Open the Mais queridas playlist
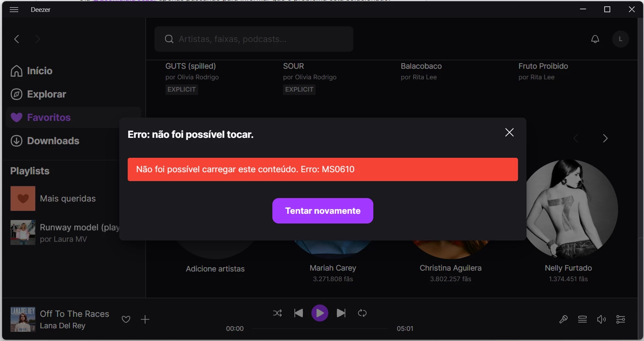This screenshot has width=644, height=341. point(68,198)
